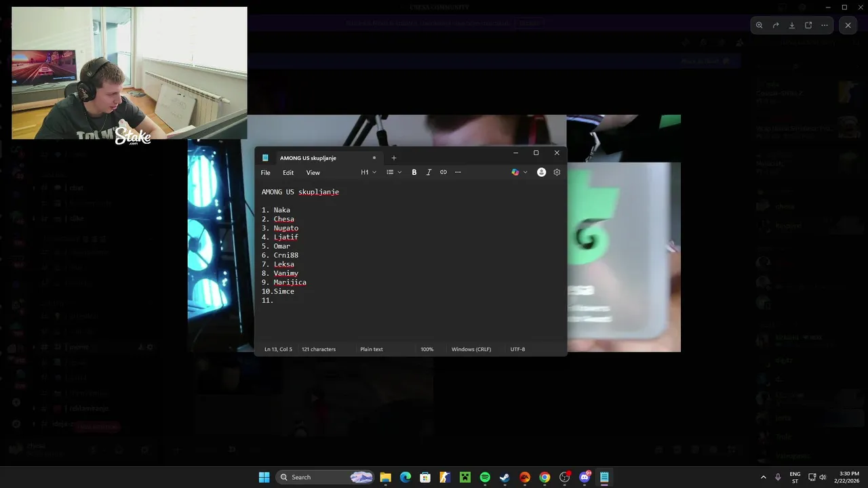Open the image in browser icon
868x488 pixels.
808,25
